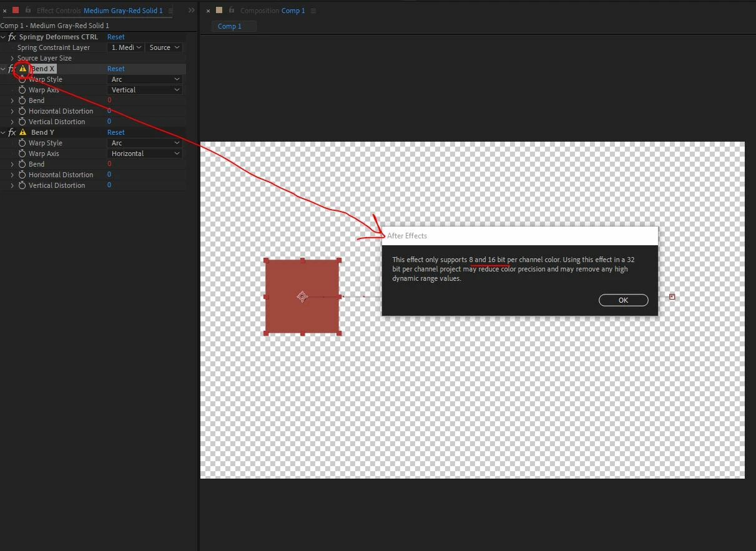Select the Composition Comp 1 panel tab
The image size is (756, 551).
tap(273, 11)
